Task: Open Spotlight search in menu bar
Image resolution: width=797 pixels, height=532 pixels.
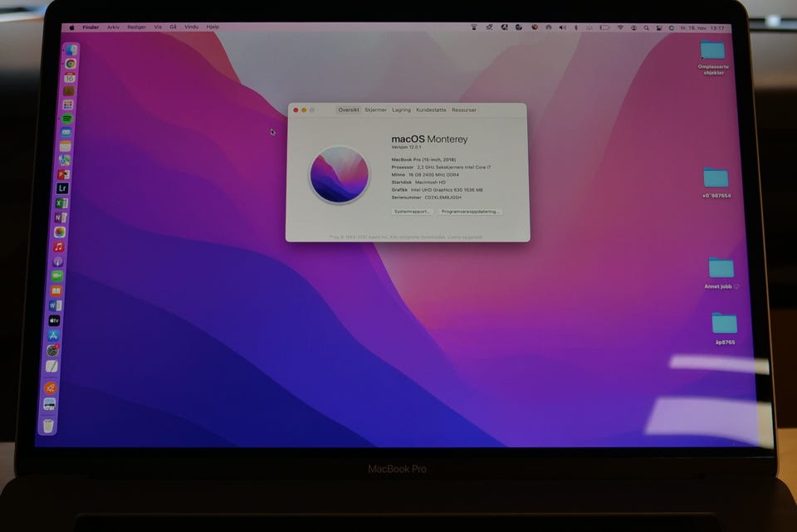Action: coord(646,28)
